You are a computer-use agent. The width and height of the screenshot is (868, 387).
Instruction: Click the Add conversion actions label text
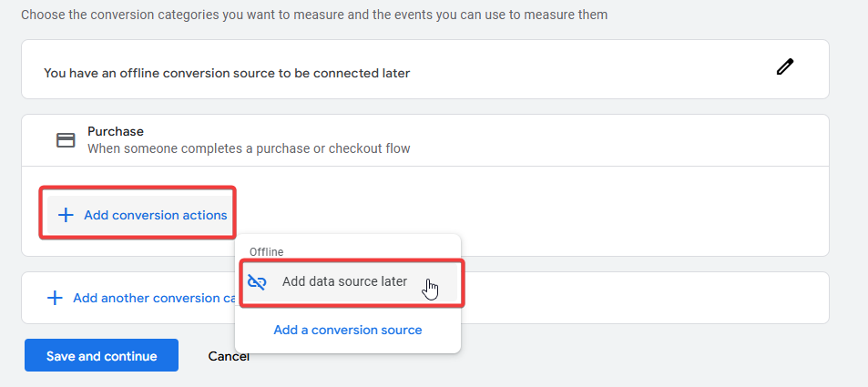pyautogui.click(x=156, y=216)
